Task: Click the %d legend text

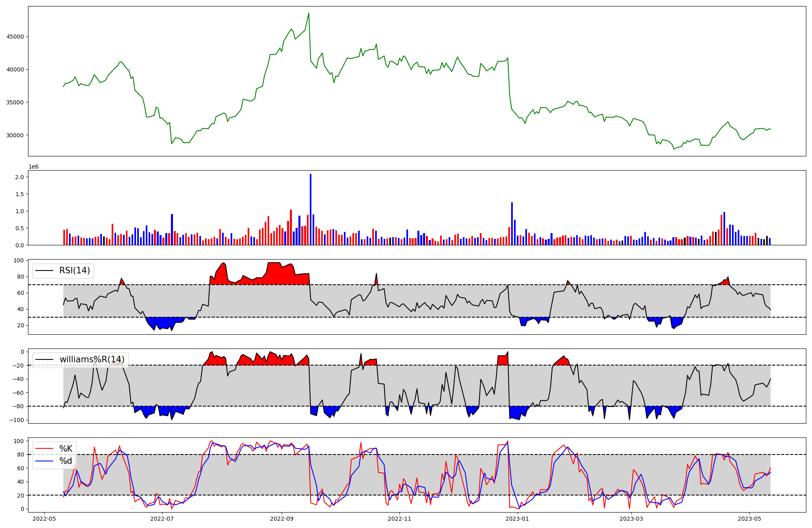Action: (65, 461)
